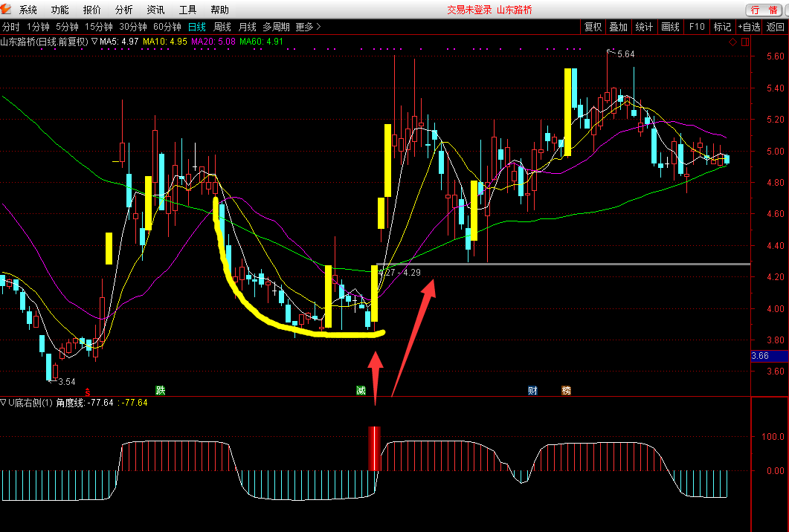Toggle the 复权 adjustment option
The height and width of the screenshot is (532, 789).
(x=593, y=27)
